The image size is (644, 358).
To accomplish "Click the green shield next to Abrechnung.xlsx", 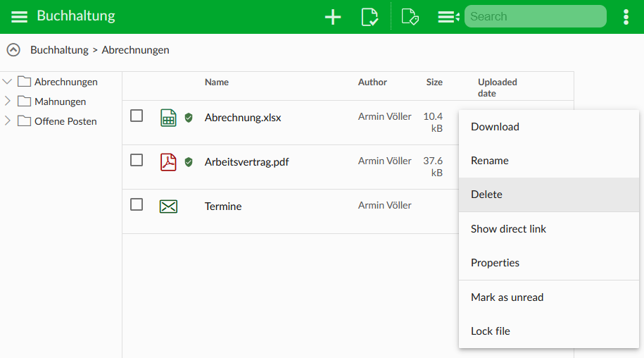I will (189, 118).
